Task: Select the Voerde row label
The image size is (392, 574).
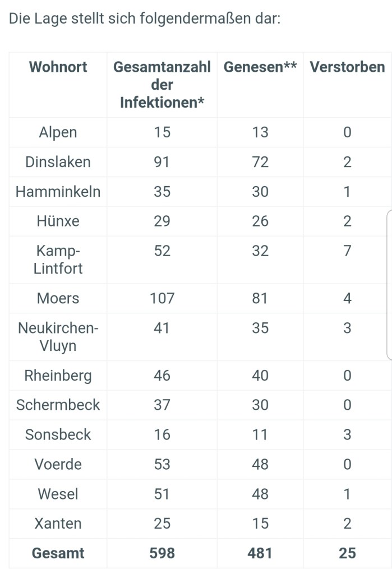Action: click(58, 465)
